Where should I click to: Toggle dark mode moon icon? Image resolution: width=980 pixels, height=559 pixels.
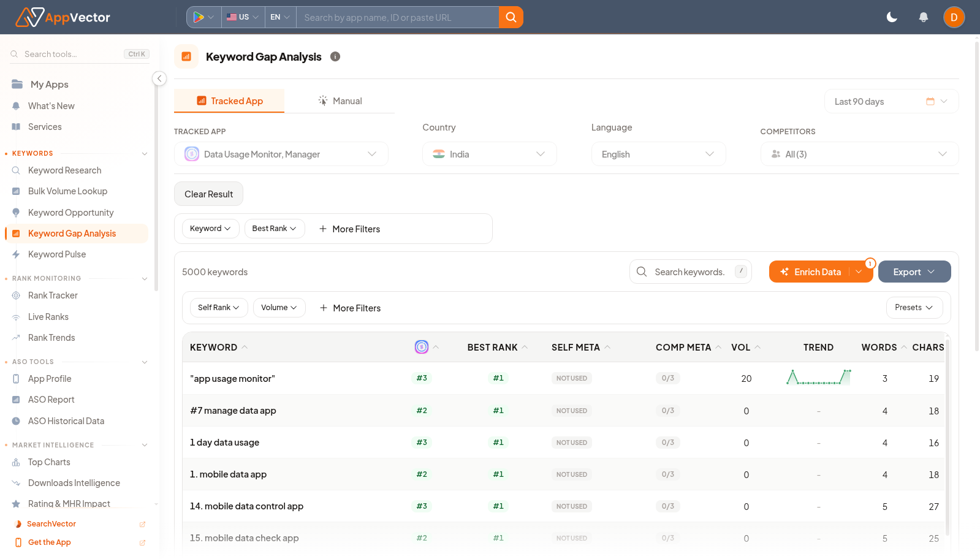click(x=892, y=17)
